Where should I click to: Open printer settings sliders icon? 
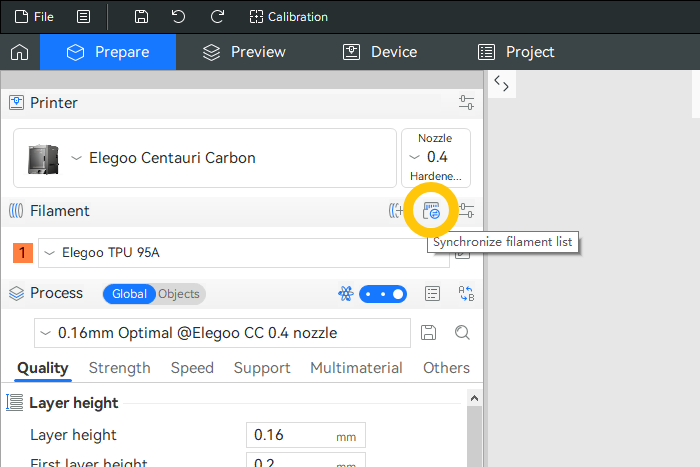coord(466,103)
